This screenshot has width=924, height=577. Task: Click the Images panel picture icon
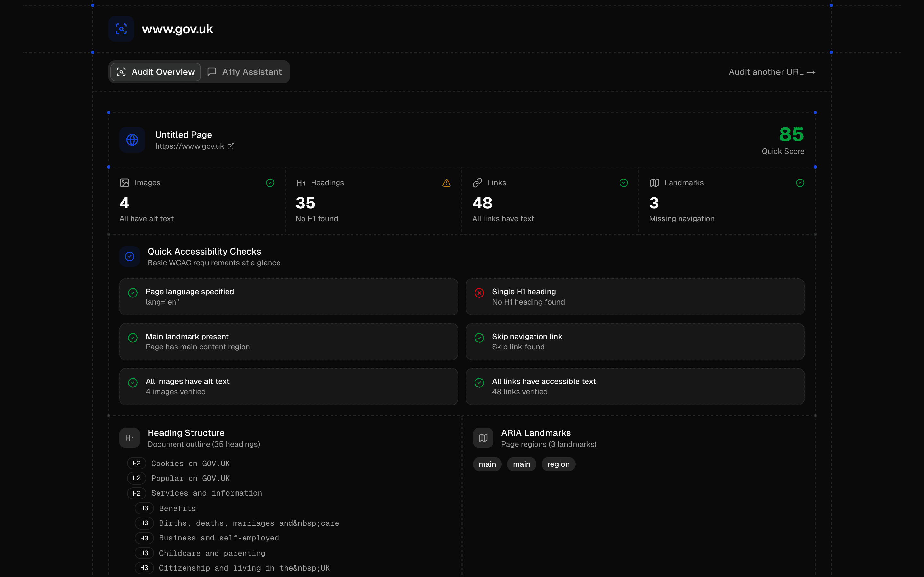[x=124, y=183]
